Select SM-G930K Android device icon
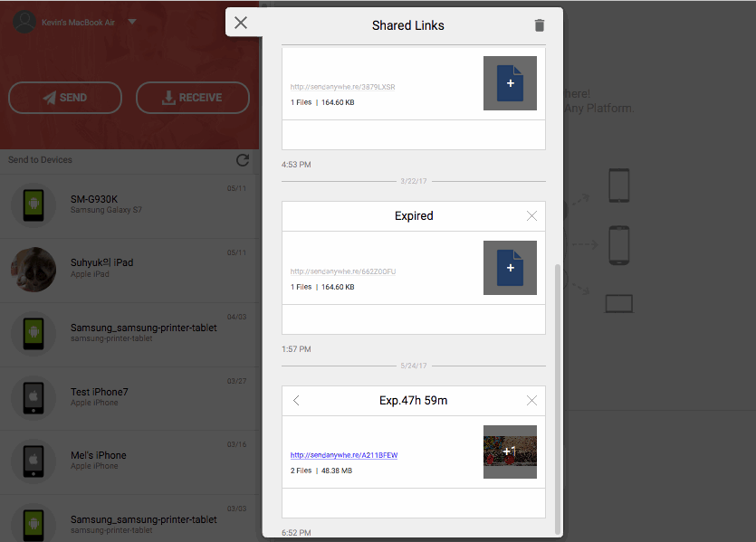This screenshot has width=756, height=542. click(33, 205)
